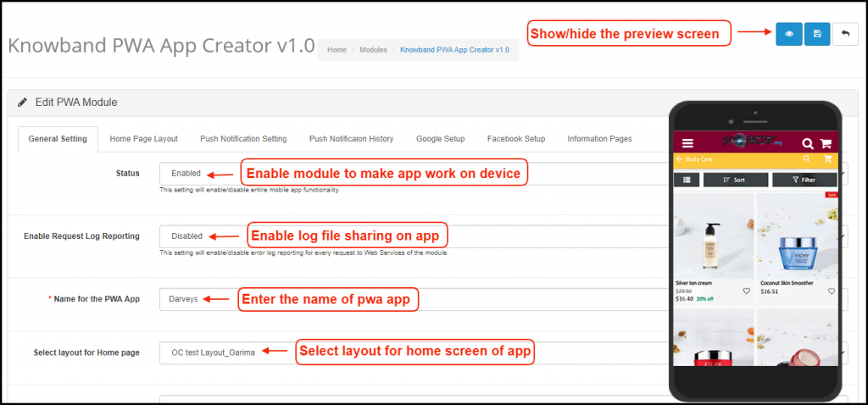Open the Status dropdown showing Enabled
The width and height of the screenshot is (868, 405).
click(x=504, y=173)
